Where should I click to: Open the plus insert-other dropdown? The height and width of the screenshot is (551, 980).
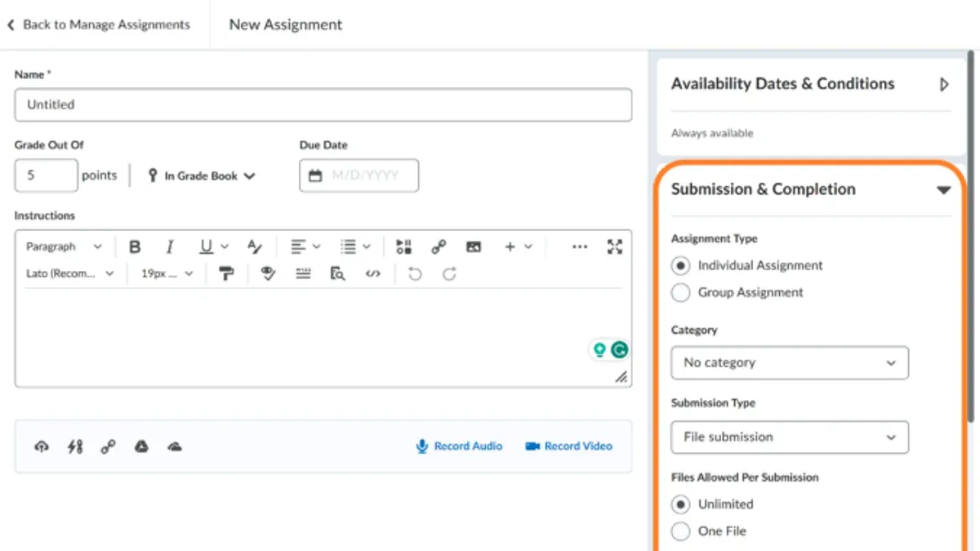pos(518,247)
